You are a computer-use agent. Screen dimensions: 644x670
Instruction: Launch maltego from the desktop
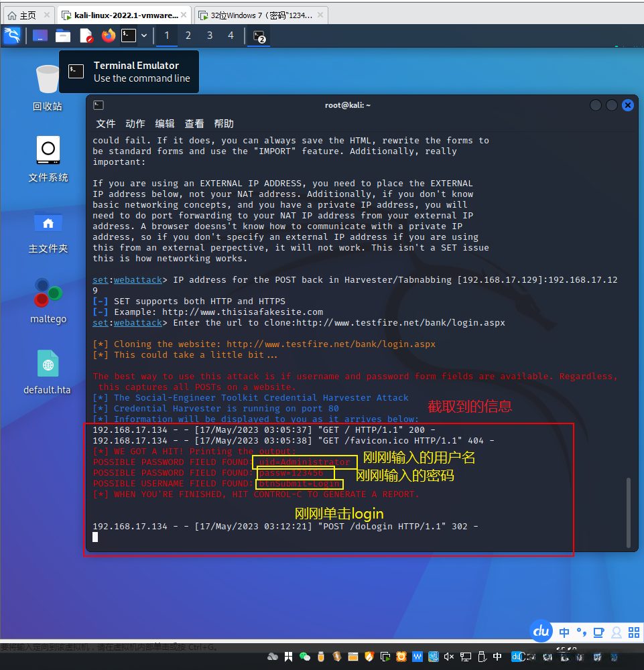point(48,300)
